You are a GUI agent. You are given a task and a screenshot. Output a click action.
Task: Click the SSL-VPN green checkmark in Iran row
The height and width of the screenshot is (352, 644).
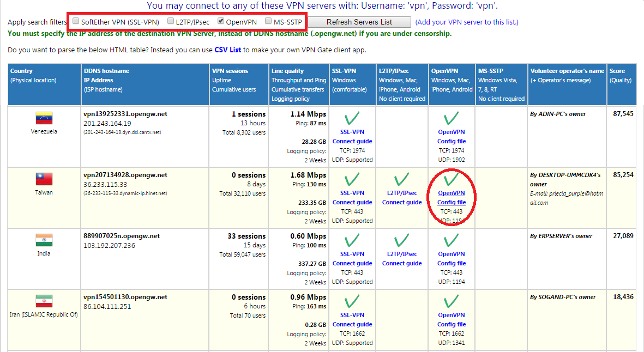(352, 301)
